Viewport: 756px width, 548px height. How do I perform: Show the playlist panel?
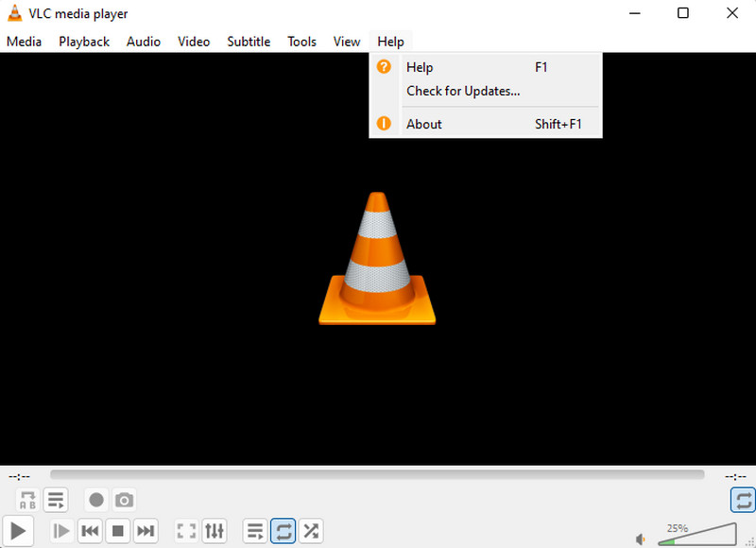[254, 531]
